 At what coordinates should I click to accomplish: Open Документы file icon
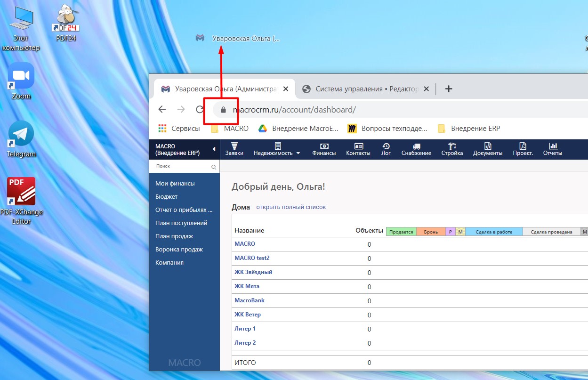click(488, 146)
